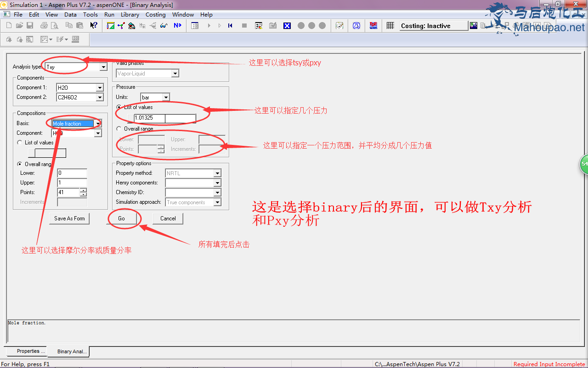The width and height of the screenshot is (588, 368).
Task: Click the Save As Form button
Action: pyautogui.click(x=69, y=218)
